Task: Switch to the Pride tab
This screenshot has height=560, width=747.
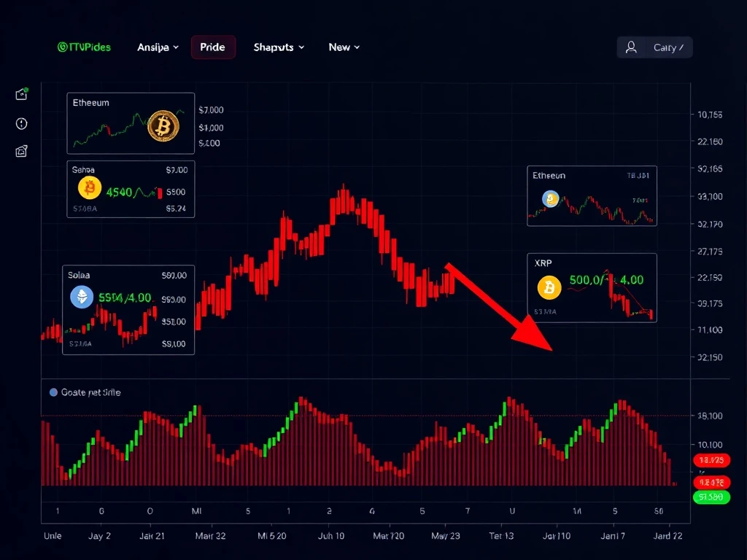Action: click(213, 47)
